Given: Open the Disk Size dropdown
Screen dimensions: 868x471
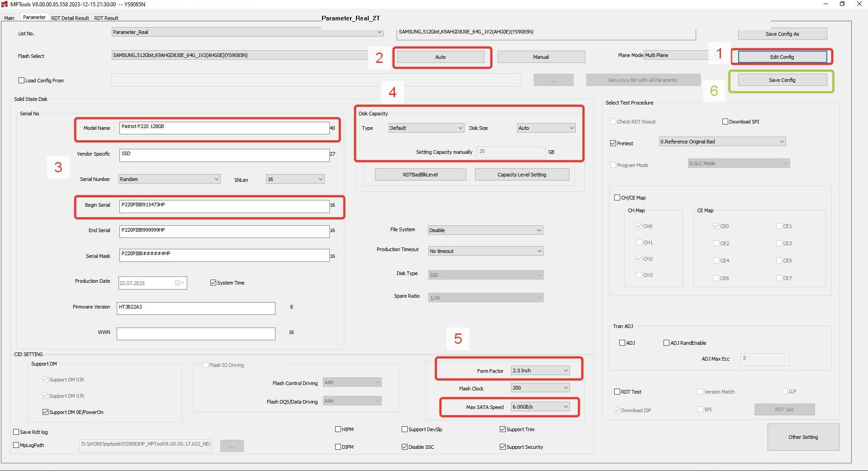Looking at the screenshot, I should point(546,128).
